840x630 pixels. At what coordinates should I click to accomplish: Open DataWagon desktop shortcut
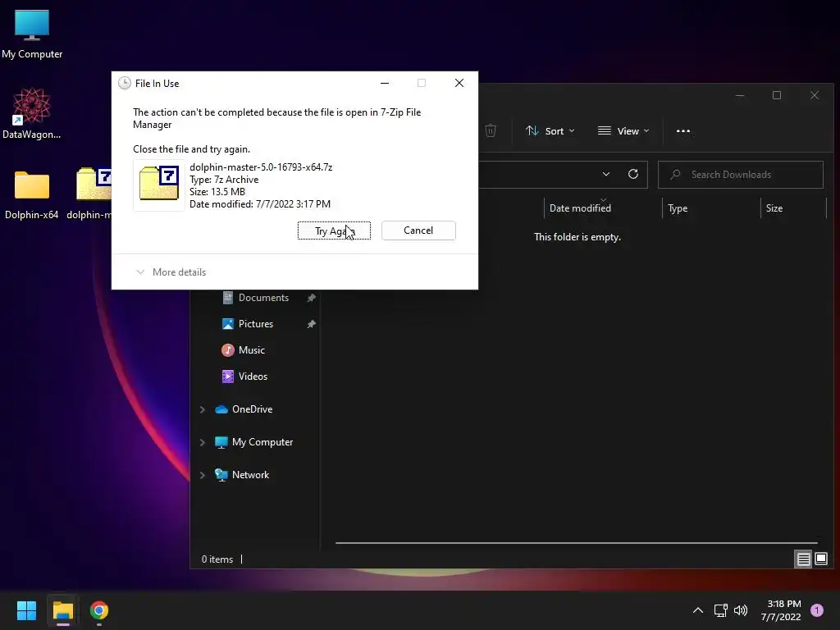pyautogui.click(x=32, y=113)
